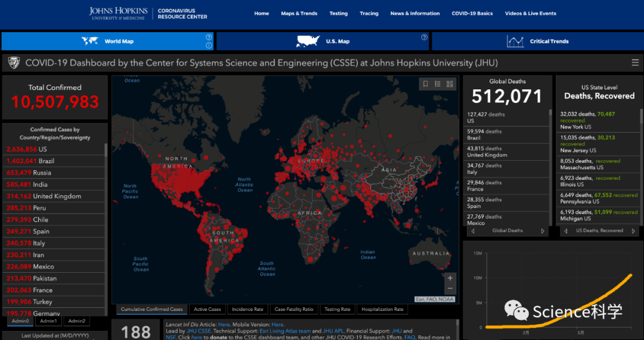
Task: Select the Active Cases map tab
Action: point(208,309)
